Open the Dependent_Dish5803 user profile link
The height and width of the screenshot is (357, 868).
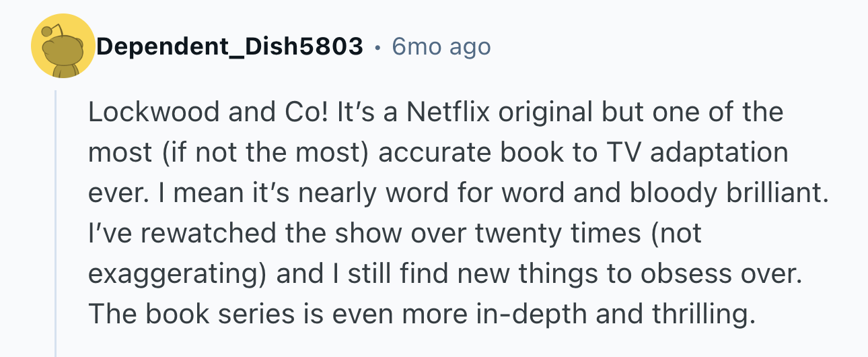[229, 46]
